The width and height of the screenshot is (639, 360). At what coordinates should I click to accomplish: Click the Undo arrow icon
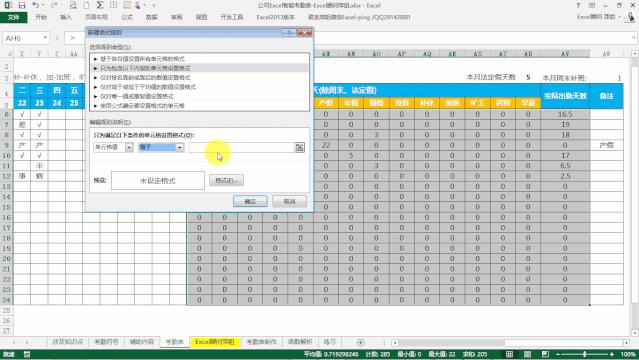click(36, 5)
